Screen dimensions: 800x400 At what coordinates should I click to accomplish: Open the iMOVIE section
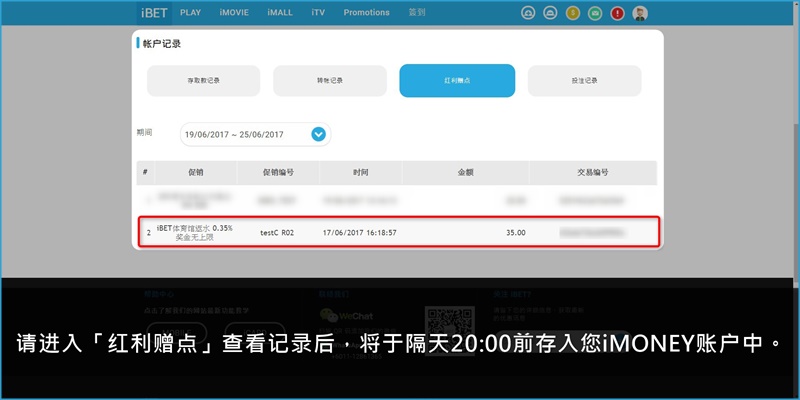pos(234,13)
